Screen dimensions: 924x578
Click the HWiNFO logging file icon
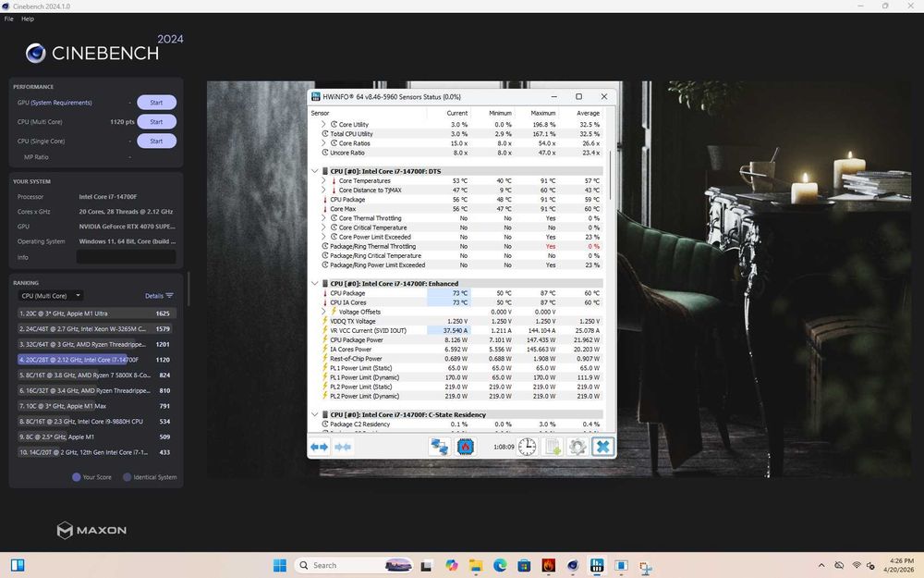click(553, 447)
